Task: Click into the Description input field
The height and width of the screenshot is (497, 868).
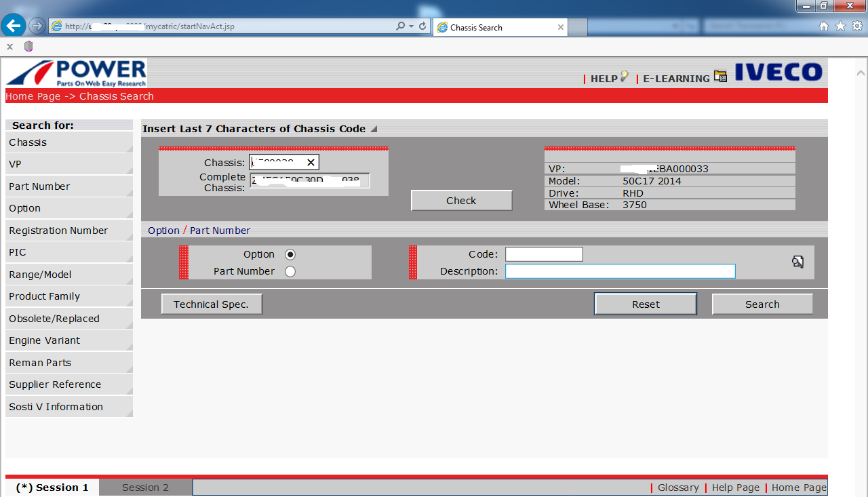Action: click(x=620, y=271)
